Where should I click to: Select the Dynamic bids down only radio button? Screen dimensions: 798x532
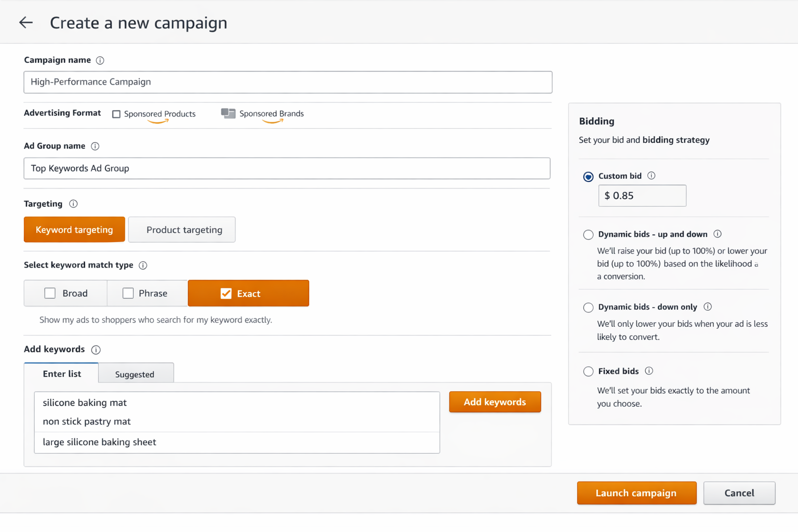(x=588, y=307)
